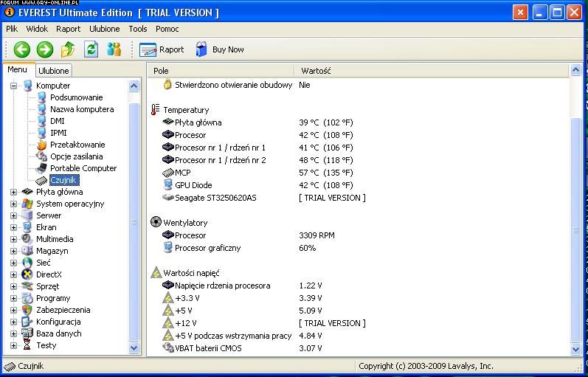588x377 pixels.
Task: Select the Czujnik sensor tree item
Action: coord(63,180)
